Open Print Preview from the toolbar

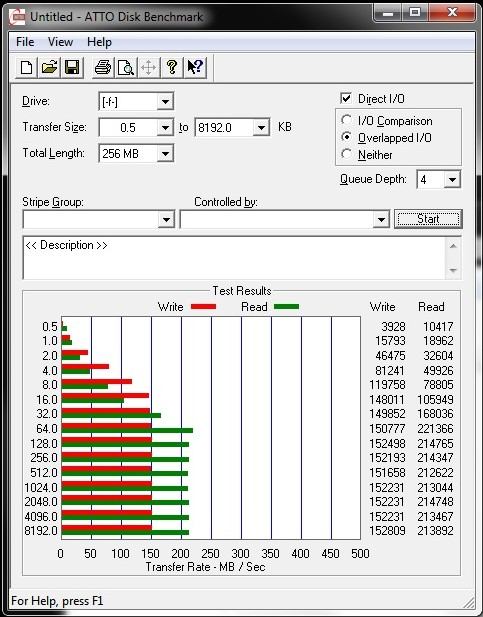pos(126,67)
